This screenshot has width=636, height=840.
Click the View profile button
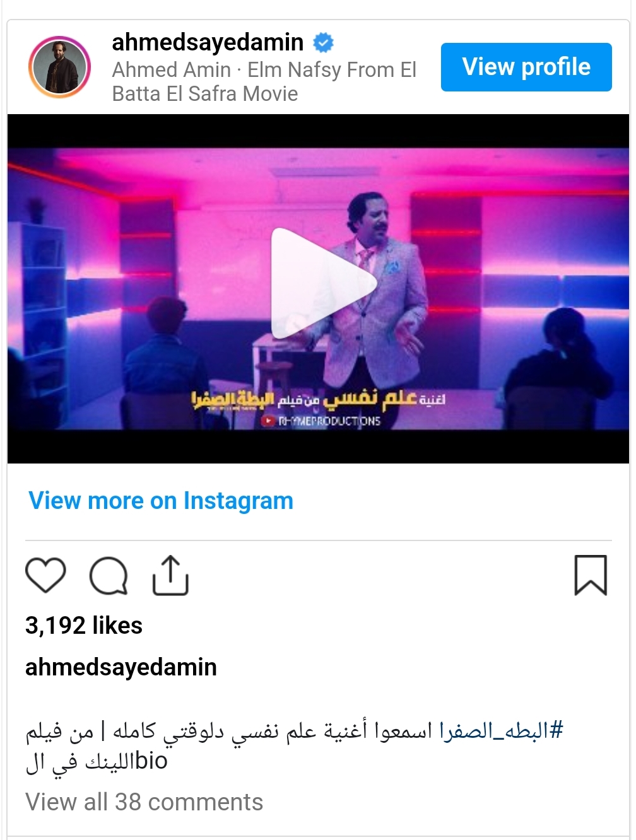pyautogui.click(x=526, y=67)
